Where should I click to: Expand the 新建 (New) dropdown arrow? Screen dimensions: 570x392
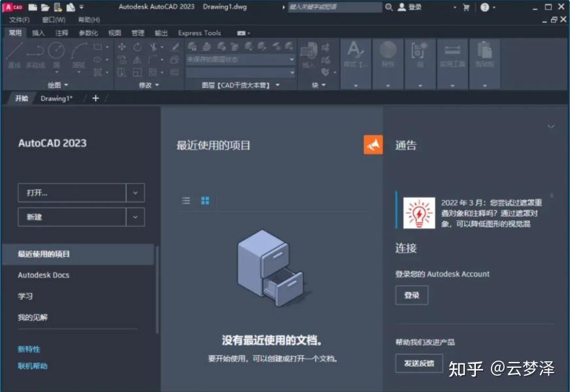(x=135, y=217)
